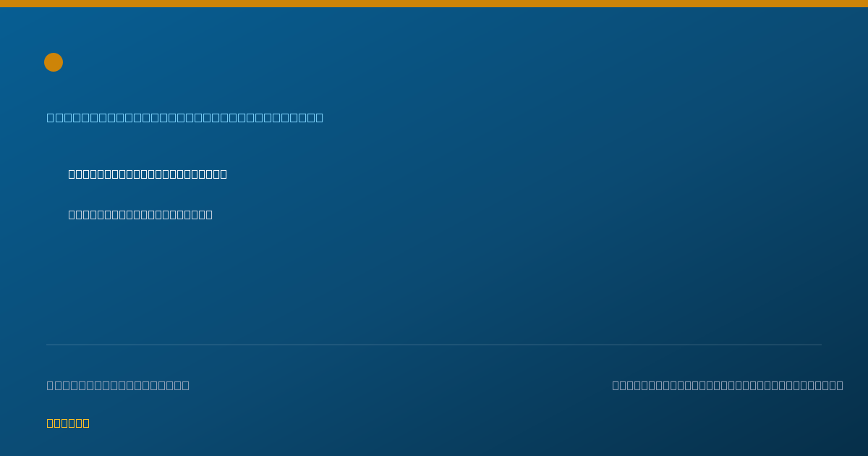Click the orange circle logo icon
The width and height of the screenshot is (868, 456).
(54, 62)
